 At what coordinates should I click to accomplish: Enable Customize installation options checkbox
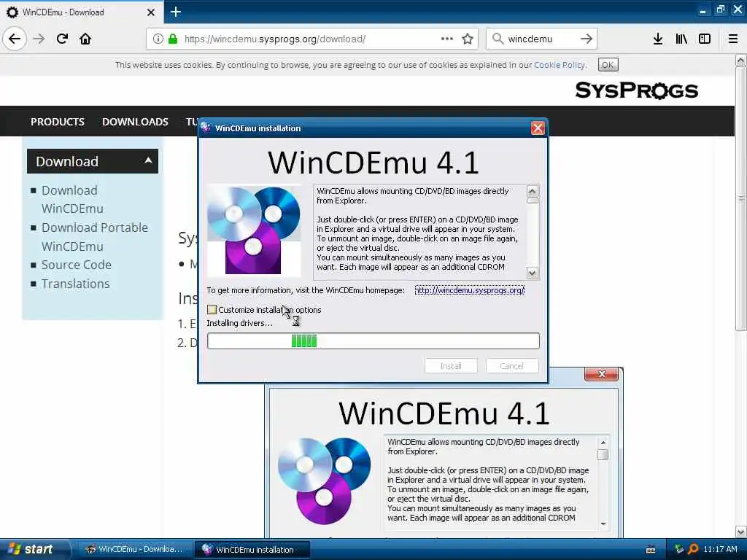click(x=212, y=309)
